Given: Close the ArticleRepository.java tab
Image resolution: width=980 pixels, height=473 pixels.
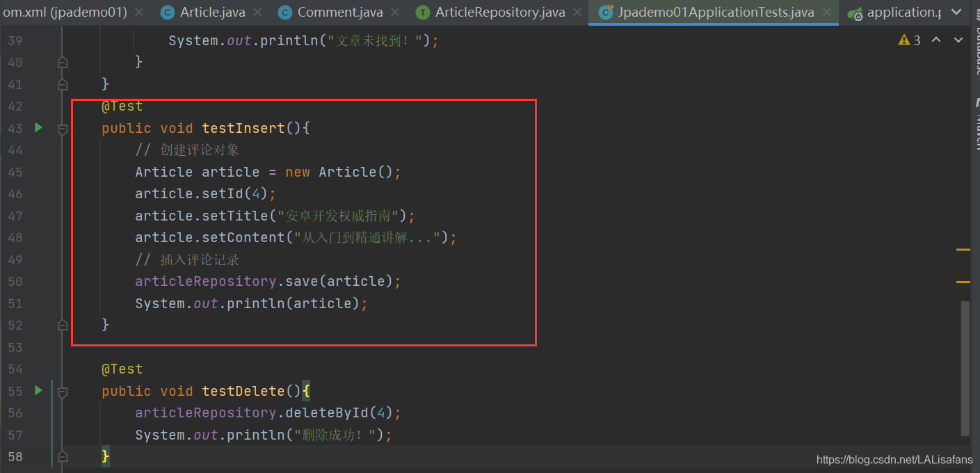Looking at the screenshot, I should pyautogui.click(x=576, y=13).
